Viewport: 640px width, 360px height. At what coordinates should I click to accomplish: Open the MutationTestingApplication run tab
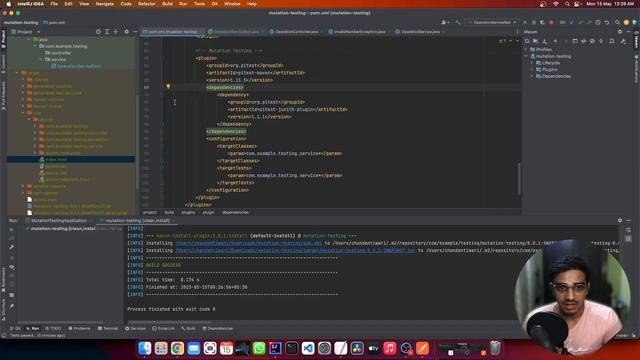(59, 220)
